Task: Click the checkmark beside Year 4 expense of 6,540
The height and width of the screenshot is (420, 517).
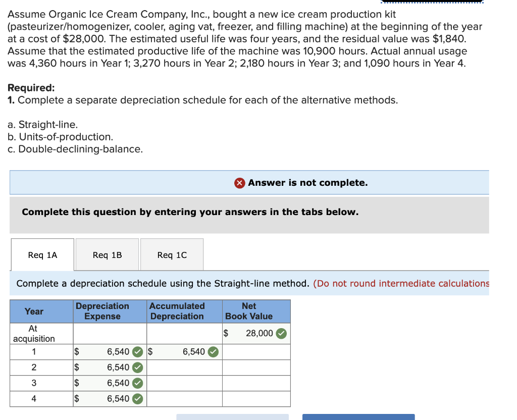Action: 136,399
